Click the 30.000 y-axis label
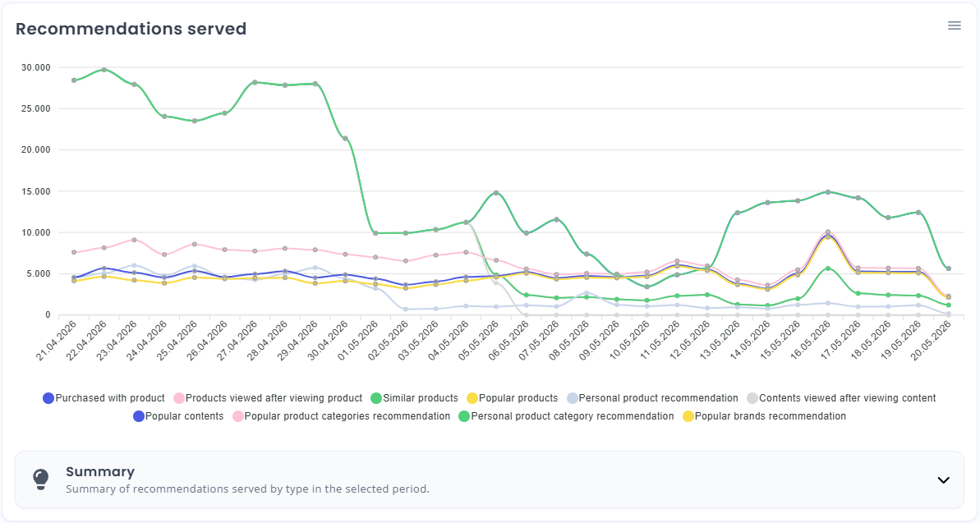 click(x=35, y=67)
